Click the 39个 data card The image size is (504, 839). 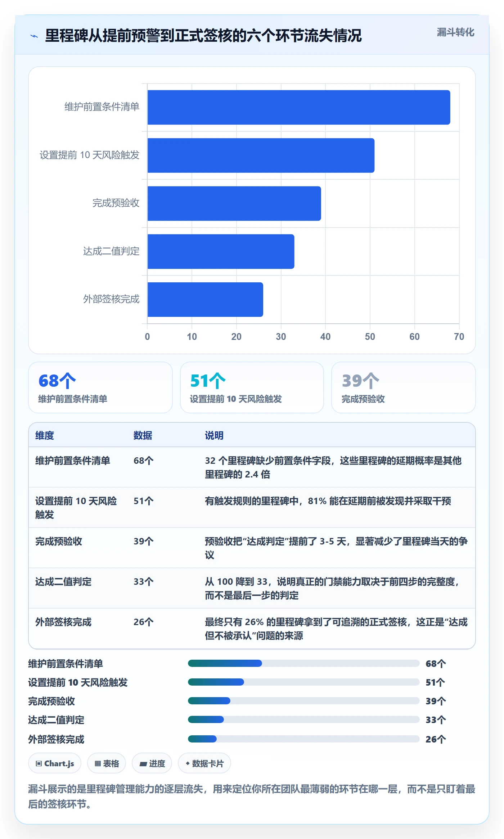(404, 387)
